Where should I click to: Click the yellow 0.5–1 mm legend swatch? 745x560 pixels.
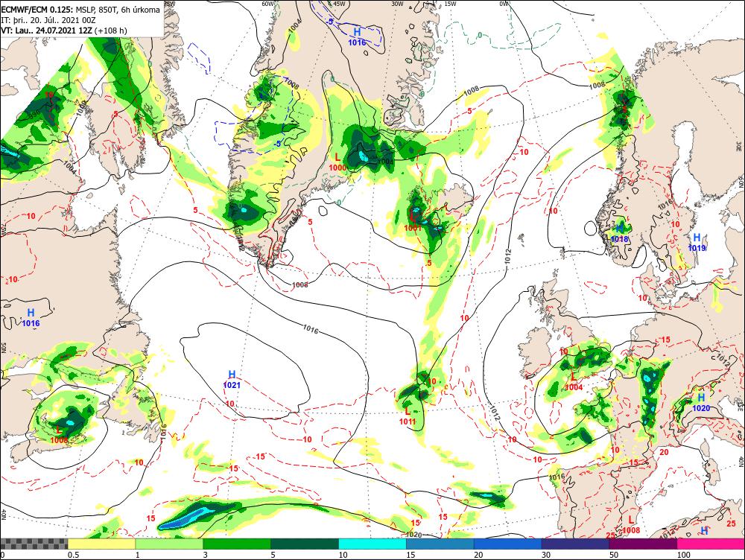point(101,544)
